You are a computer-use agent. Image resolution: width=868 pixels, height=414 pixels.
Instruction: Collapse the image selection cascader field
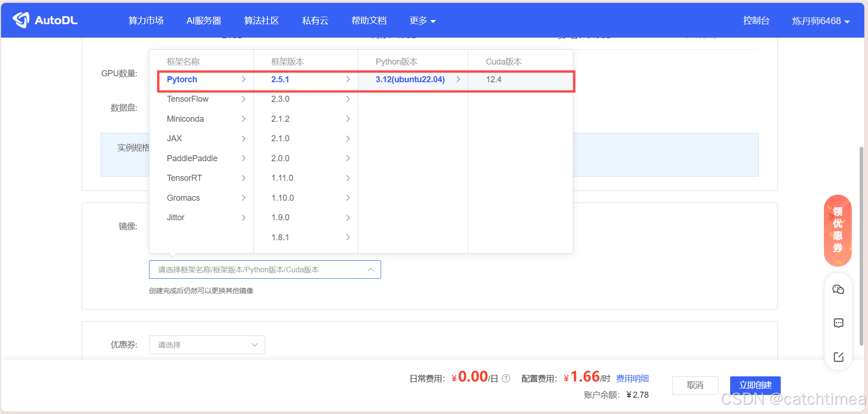click(265, 269)
